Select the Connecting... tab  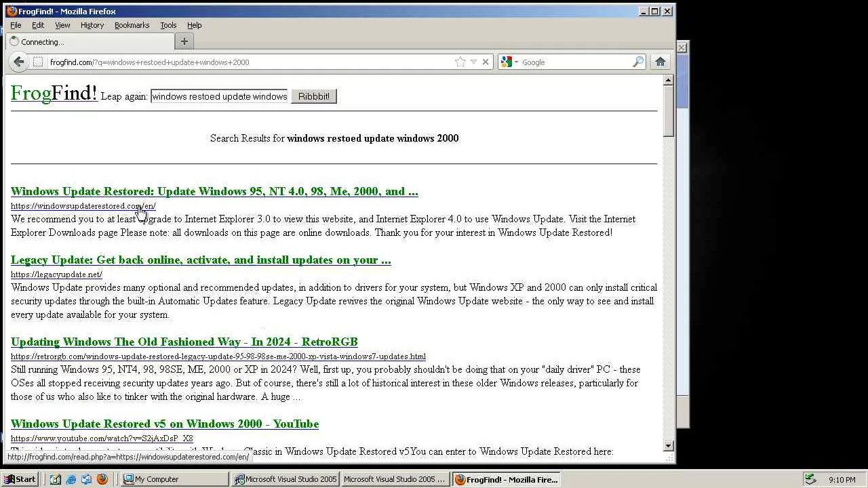coord(89,41)
